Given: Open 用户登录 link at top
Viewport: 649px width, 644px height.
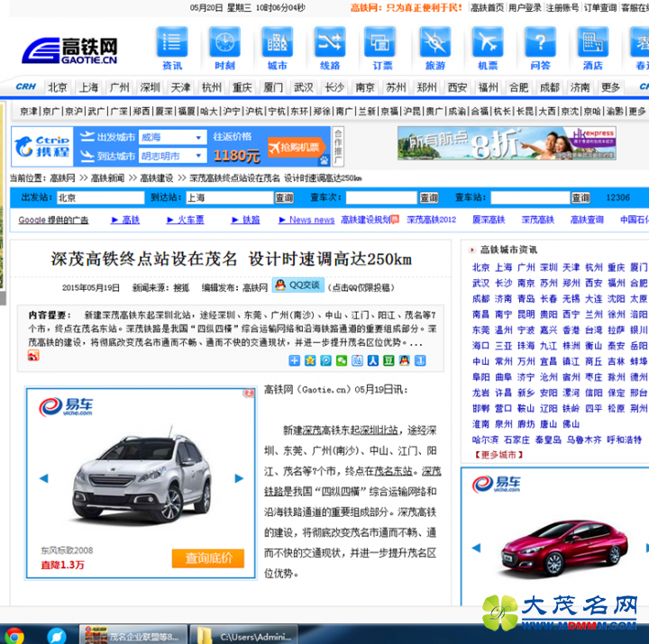Looking at the screenshot, I should click(525, 7).
